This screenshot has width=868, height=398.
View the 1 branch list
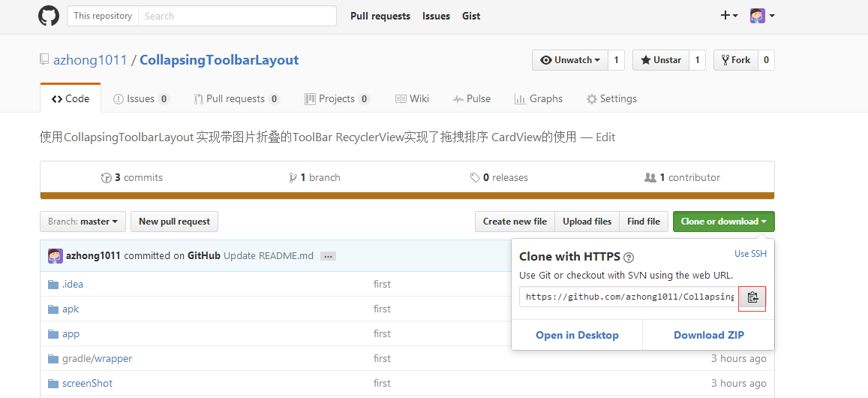tap(315, 177)
